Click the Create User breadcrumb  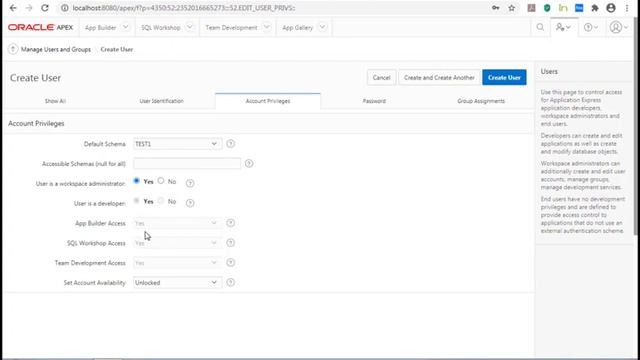117,49
